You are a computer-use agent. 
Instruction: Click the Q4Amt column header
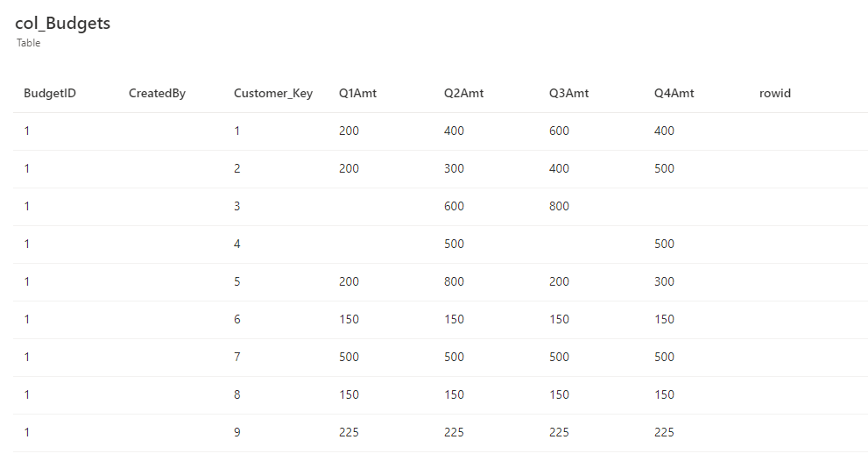(674, 93)
